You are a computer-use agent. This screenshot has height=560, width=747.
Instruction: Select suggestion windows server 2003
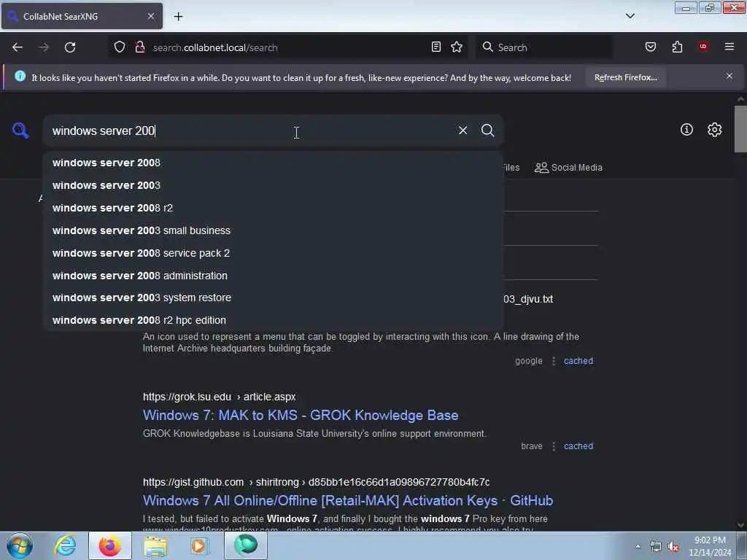click(x=273, y=185)
